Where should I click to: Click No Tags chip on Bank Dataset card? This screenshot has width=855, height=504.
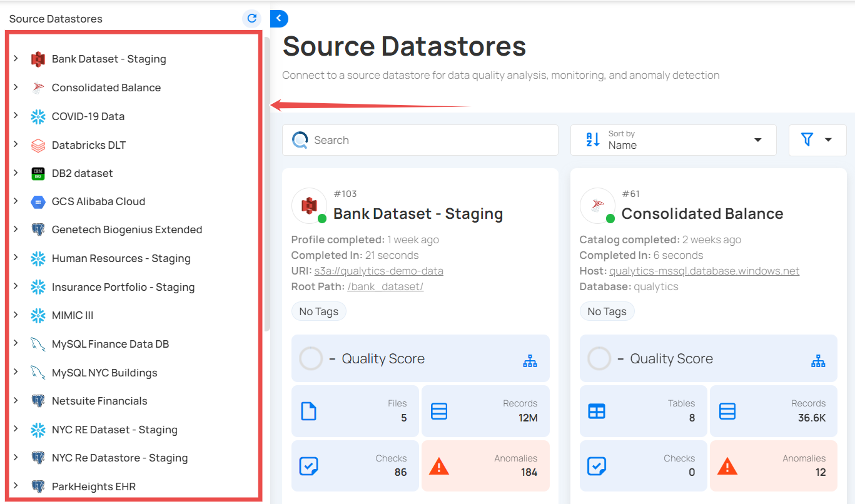(319, 311)
